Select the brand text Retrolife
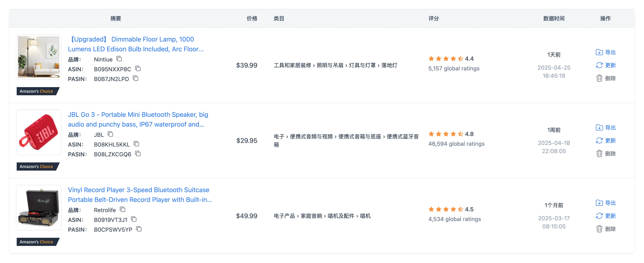 105,210
